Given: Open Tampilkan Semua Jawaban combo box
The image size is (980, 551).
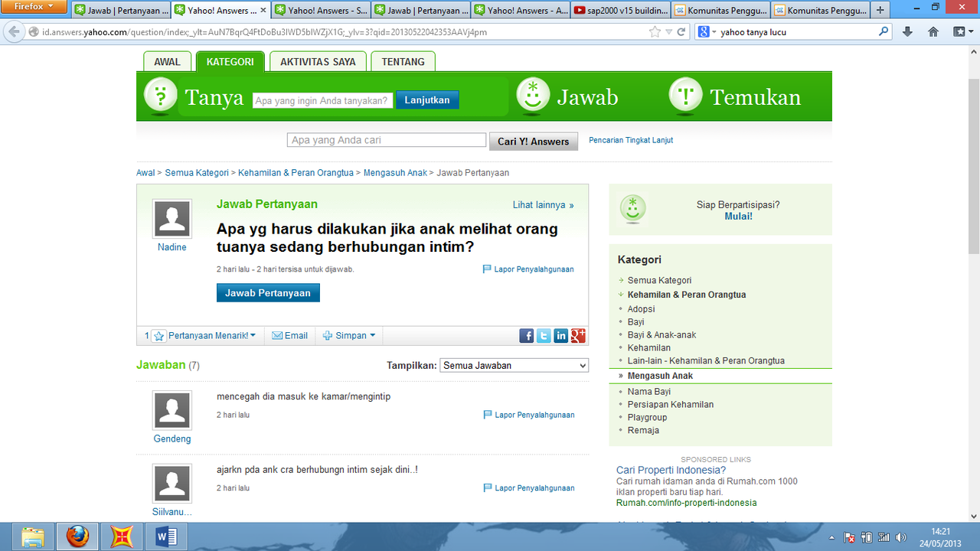Looking at the screenshot, I should pos(514,365).
